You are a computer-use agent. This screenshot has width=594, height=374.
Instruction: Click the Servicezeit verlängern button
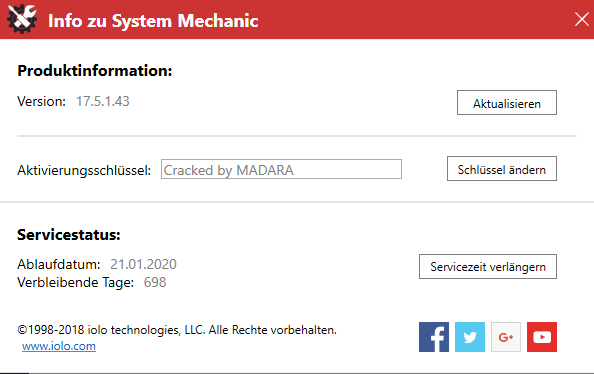tap(488, 266)
